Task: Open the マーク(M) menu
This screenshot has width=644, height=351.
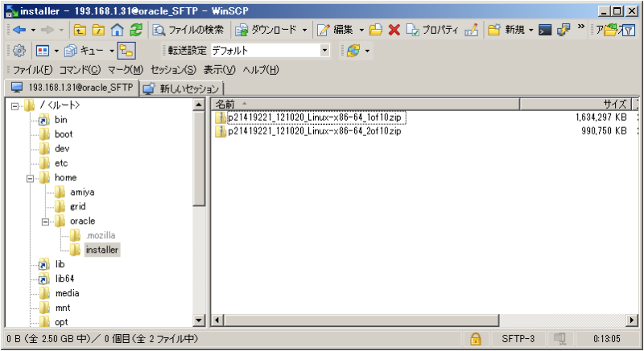Action: pos(126,70)
